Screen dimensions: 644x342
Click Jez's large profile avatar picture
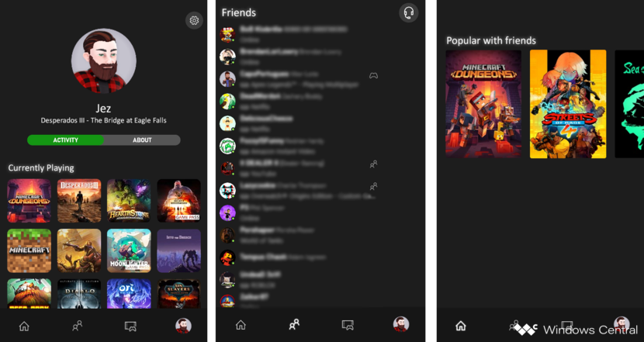104,62
